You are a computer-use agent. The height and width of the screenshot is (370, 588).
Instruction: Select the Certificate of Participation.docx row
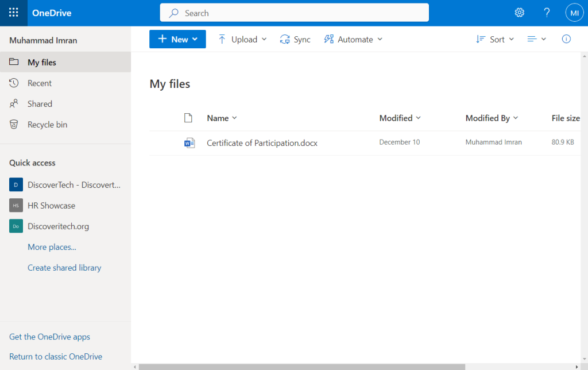262,142
